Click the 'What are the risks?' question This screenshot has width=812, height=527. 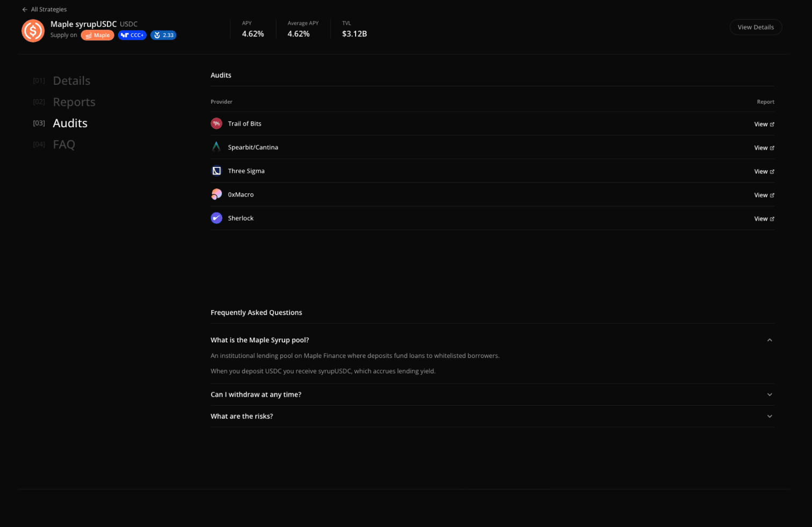click(242, 416)
